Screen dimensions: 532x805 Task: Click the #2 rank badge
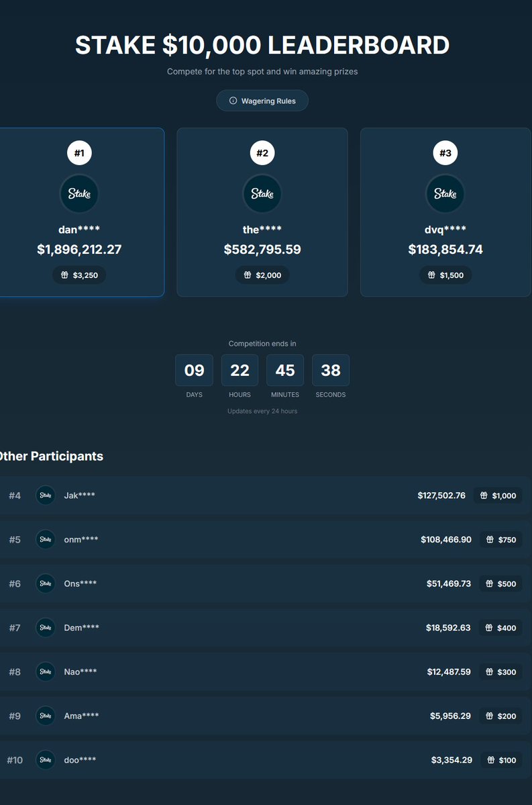(x=262, y=153)
